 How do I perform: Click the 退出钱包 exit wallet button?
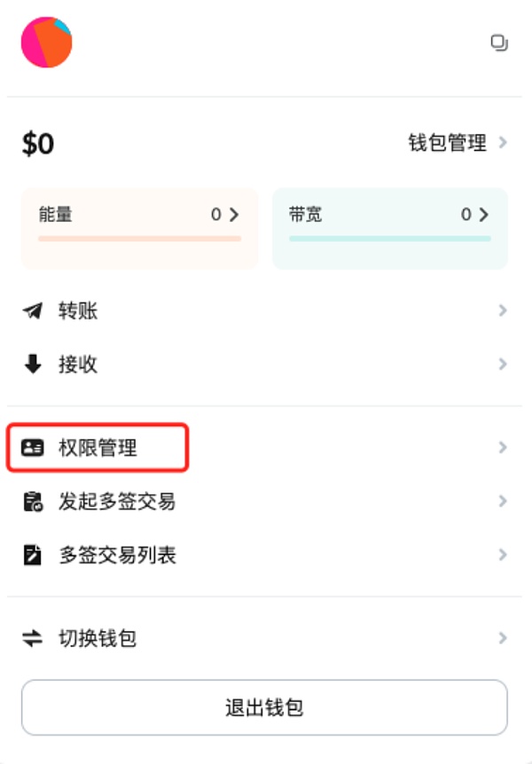(x=265, y=707)
